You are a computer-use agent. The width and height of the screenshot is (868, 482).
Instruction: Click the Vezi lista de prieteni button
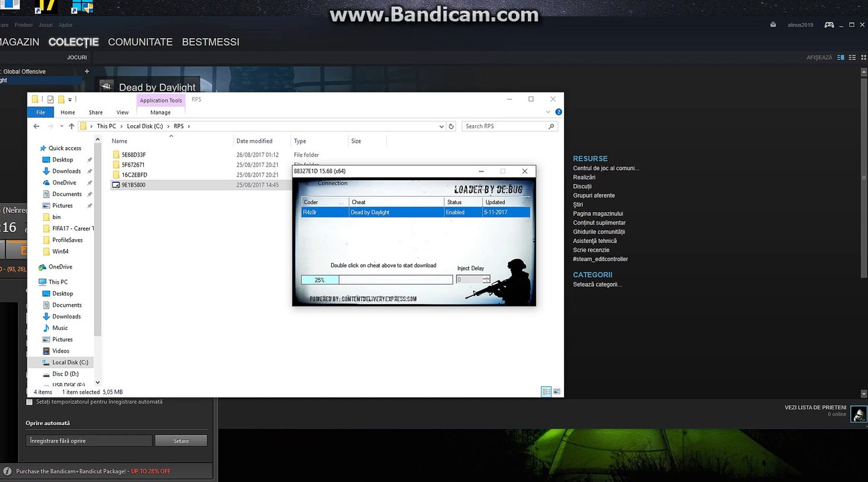[816, 407]
